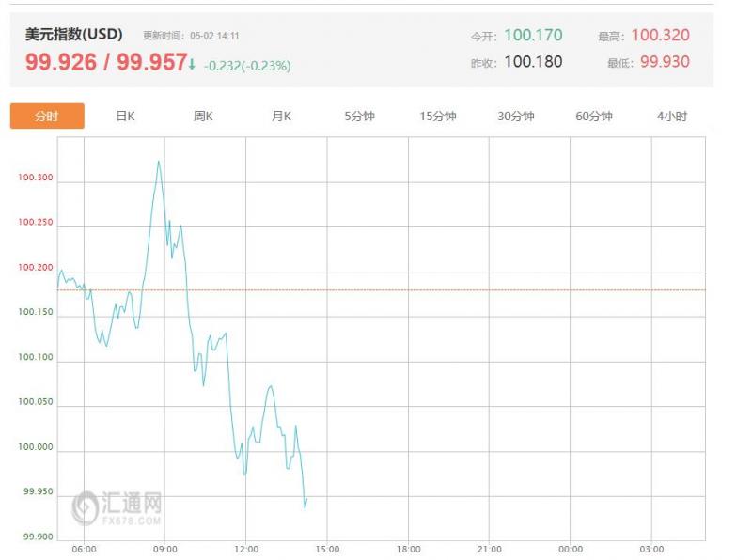Click the 最高 100.320 value
Screen dimensions: 752x560
[661, 35]
